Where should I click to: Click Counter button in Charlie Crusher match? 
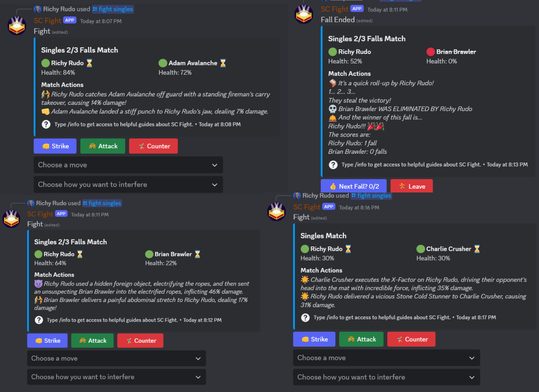click(411, 339)
